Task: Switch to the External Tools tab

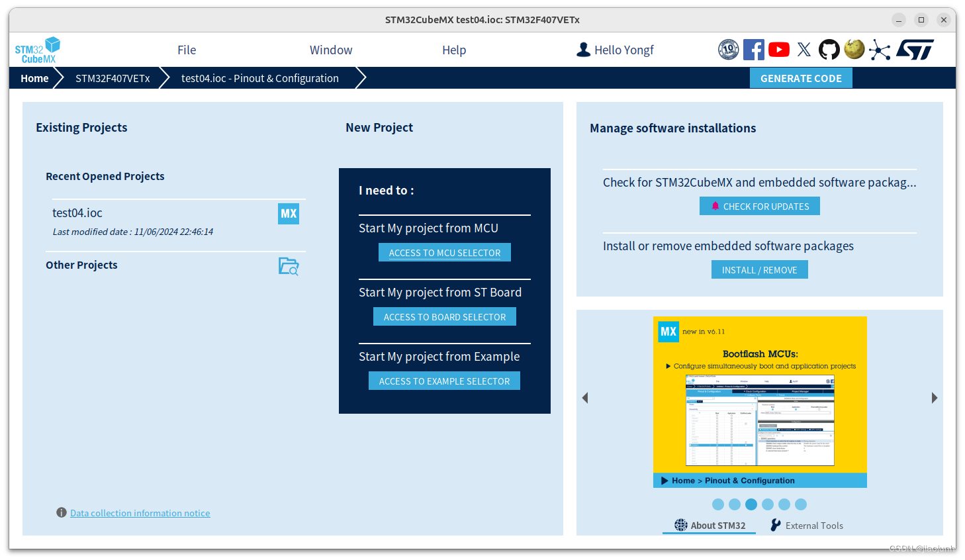Action: pos(807,525)
